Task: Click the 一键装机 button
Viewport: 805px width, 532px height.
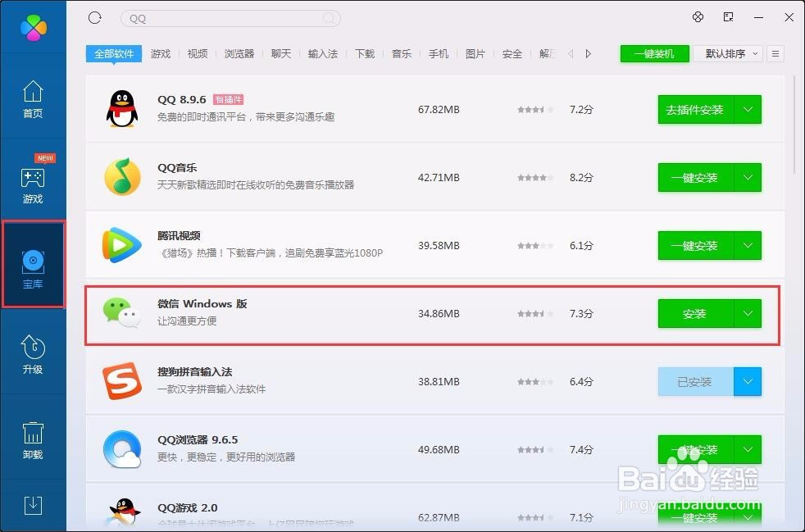Action: point(655,53)
